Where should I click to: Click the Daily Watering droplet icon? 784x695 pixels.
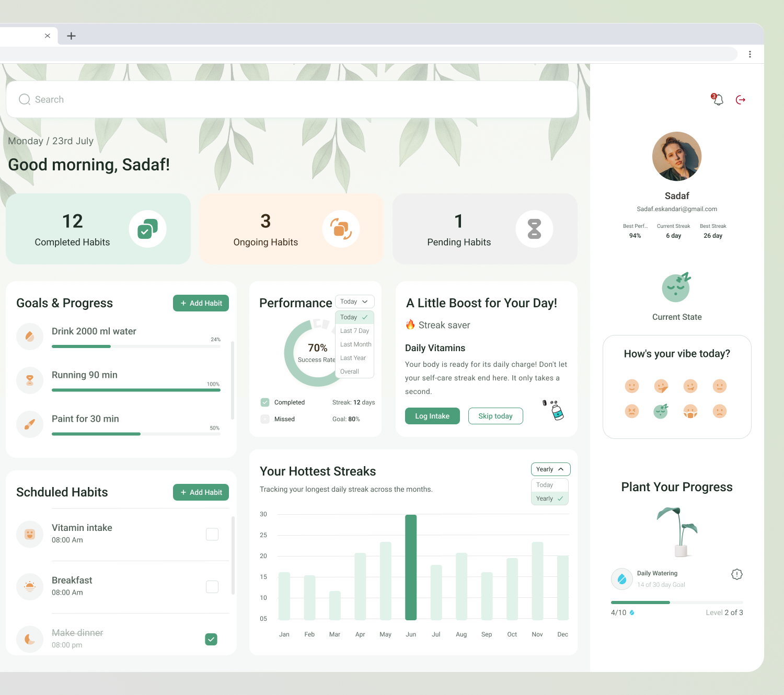621,578
